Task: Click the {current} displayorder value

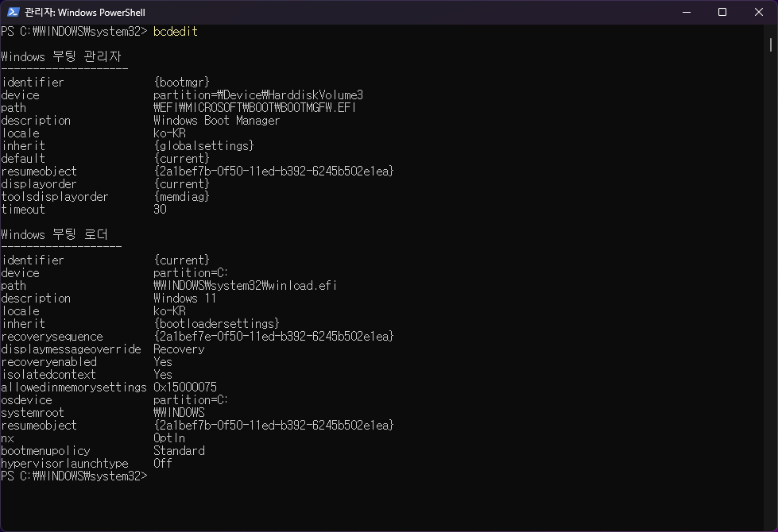Action: click(x=182, y=184)
